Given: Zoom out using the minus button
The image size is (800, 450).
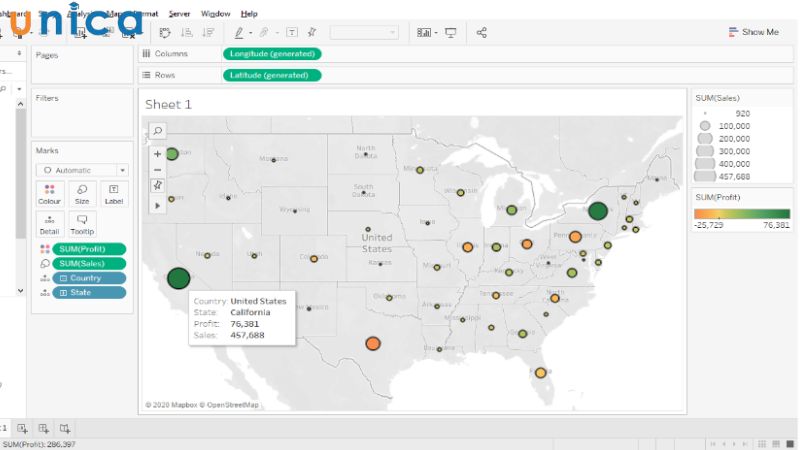Looking at the screenshot, I should tap(157, 170).
